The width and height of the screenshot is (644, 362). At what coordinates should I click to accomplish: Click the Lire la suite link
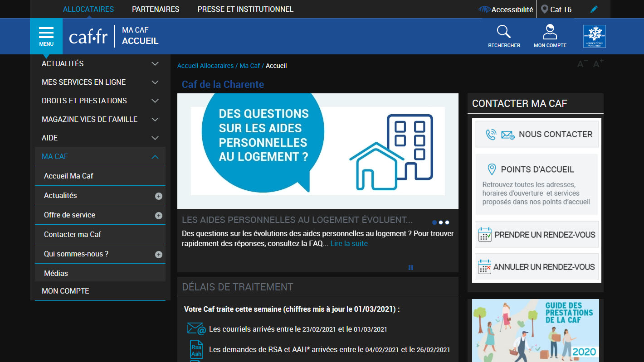click(x=349, y=244)
